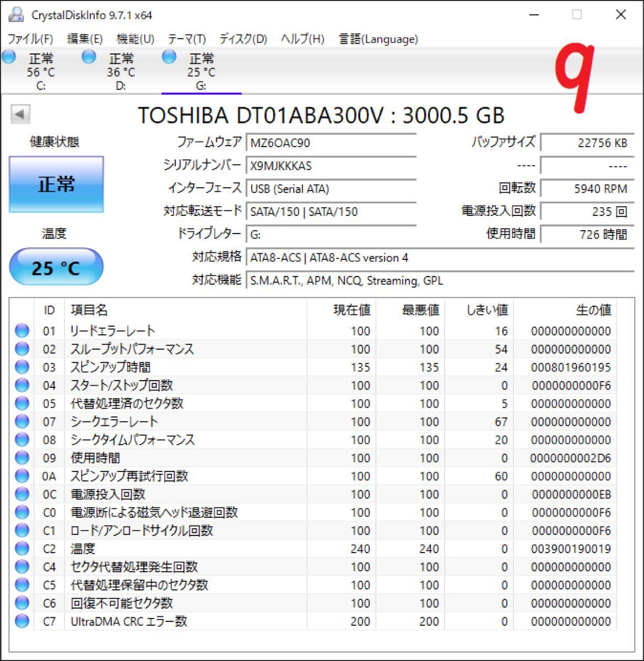Open the ディスク(D) menu

243,39
